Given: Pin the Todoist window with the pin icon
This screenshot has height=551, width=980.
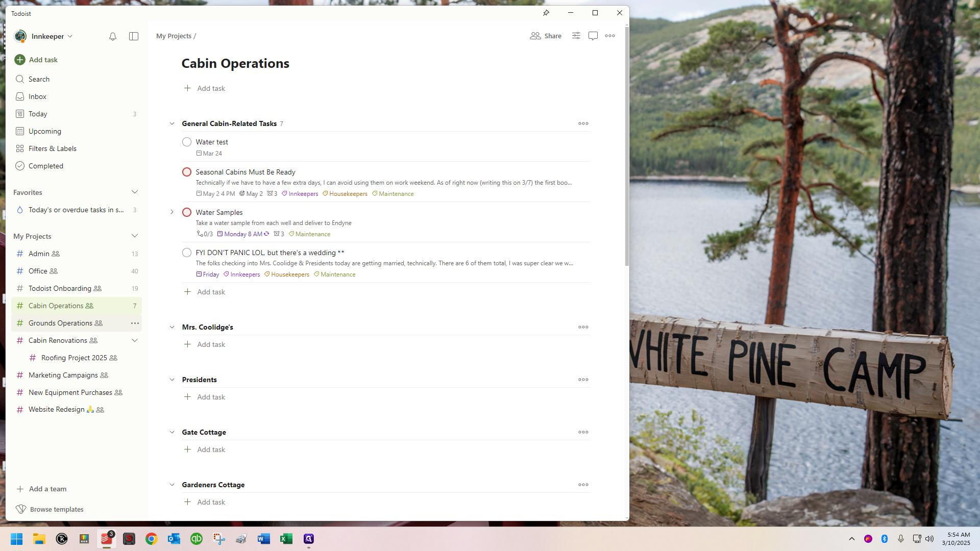Looking at the screenshot, I should (x=546, y=13).
